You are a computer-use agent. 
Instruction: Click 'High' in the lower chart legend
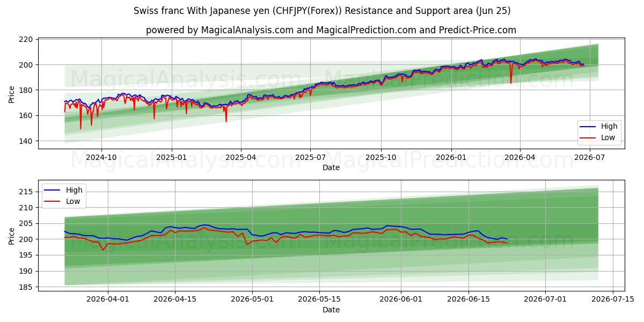(74, 190)
